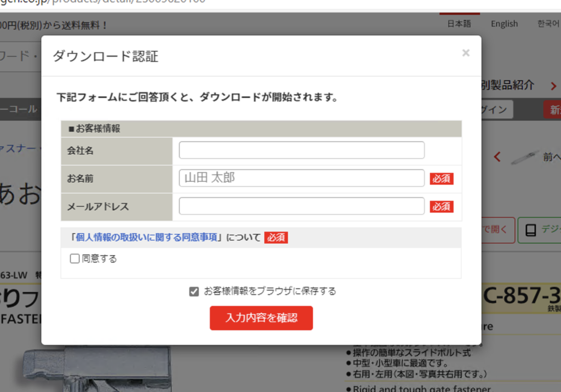Click the previous product thumbnail image
Viewport: 561px width, 392px height.
[x=524, y=157]
